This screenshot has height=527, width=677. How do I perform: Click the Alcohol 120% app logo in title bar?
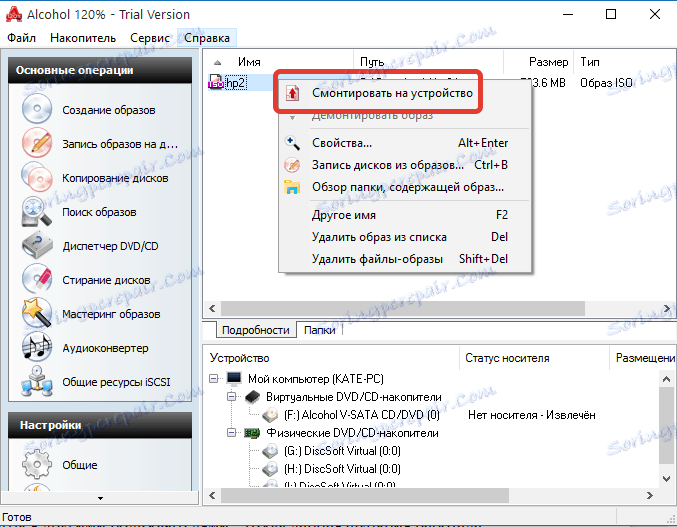(x=14, y=14)
